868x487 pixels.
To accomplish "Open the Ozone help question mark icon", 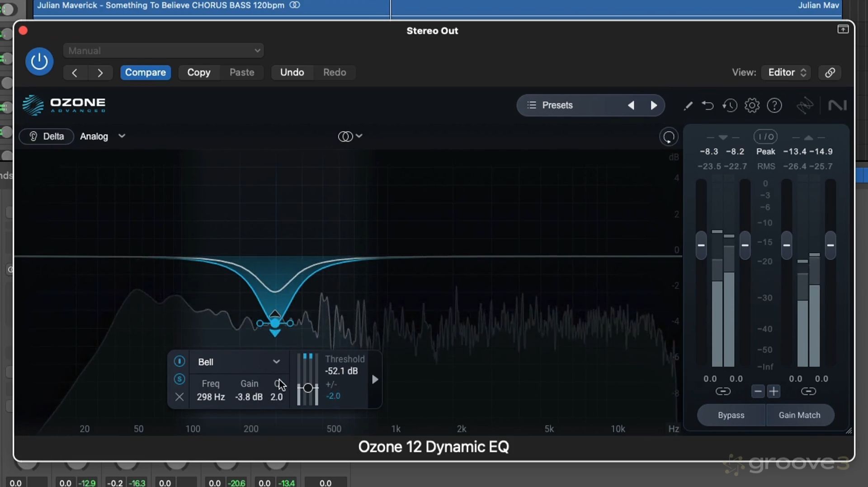I will 774,106.
